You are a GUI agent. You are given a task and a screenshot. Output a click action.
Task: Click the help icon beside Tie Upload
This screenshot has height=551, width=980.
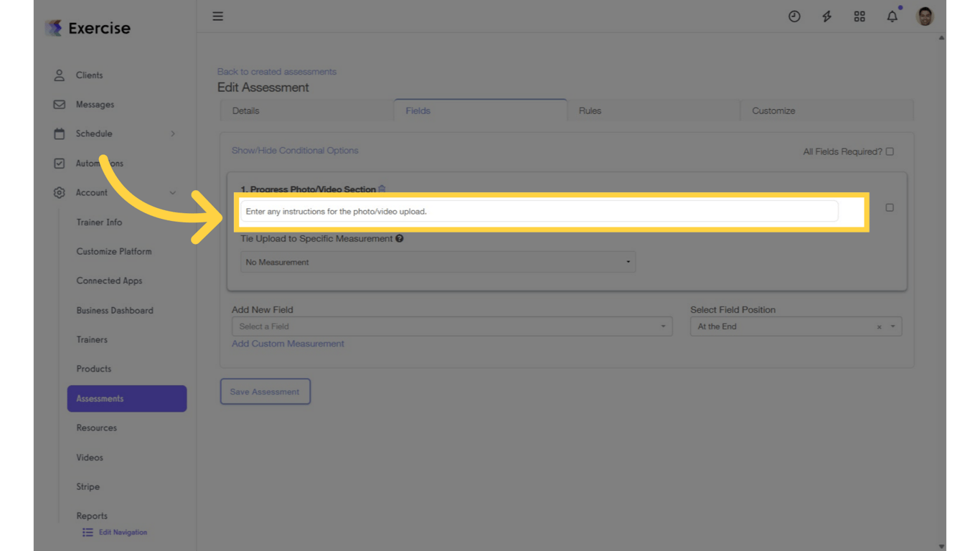tap(400, 238)
